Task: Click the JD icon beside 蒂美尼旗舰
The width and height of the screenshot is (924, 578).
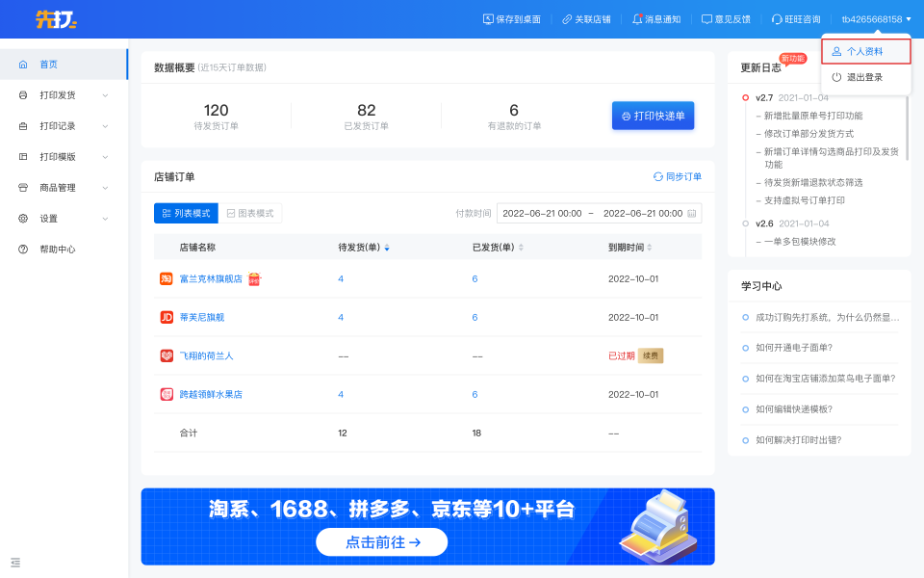Action: point(167,317)
